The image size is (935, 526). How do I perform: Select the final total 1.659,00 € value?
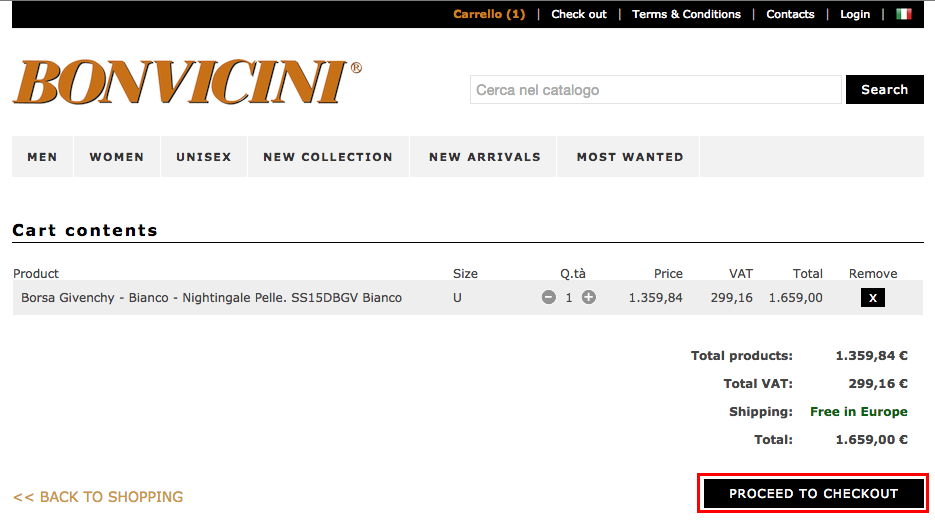(871, 440)
